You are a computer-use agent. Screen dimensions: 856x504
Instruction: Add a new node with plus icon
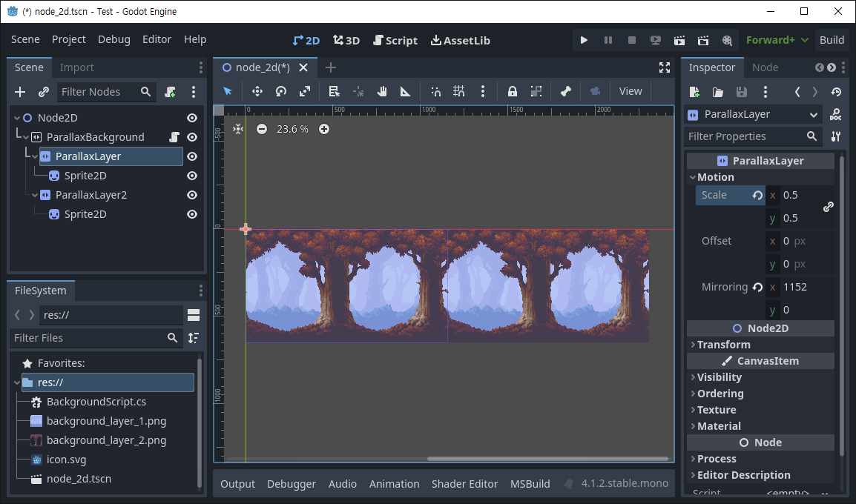20,92
